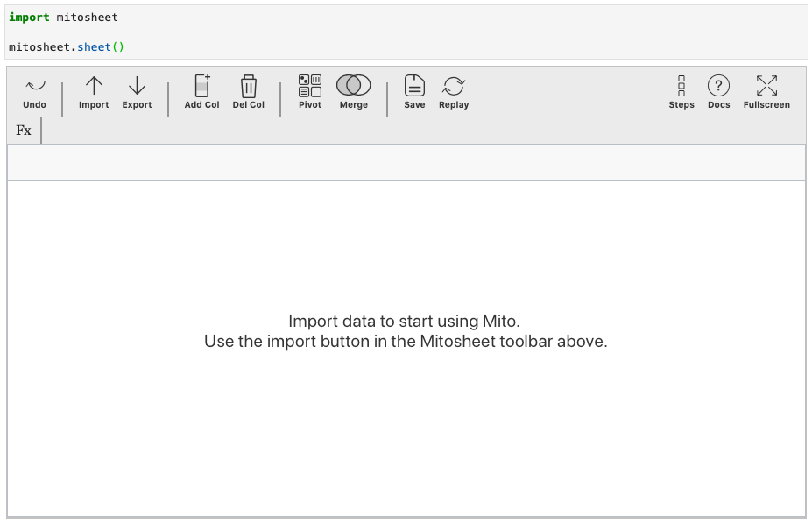The image size is (812, 524).
Task: Click the Export arrow icon
Action: click(137, 86)
